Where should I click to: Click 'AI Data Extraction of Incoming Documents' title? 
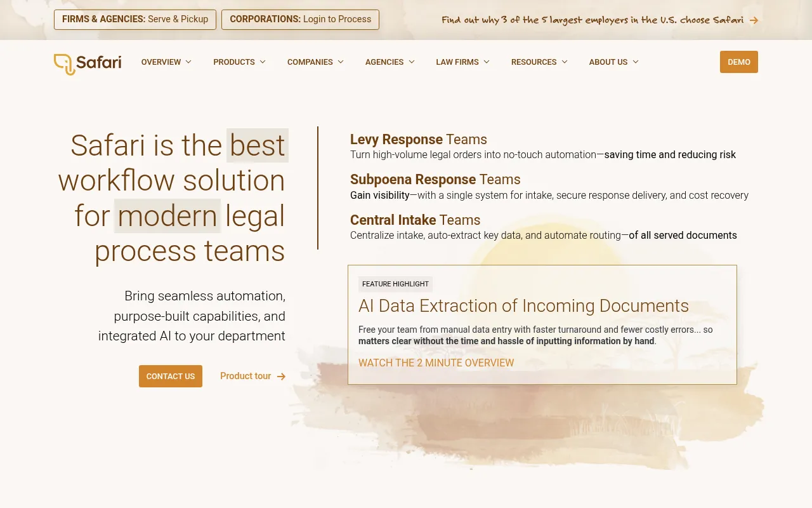click(523, 306)
